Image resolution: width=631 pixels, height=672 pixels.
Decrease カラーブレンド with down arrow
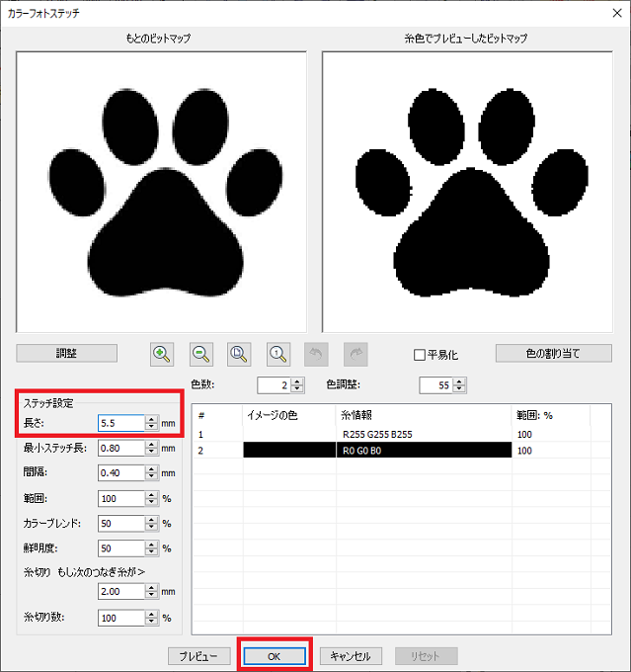click(151, 527)
